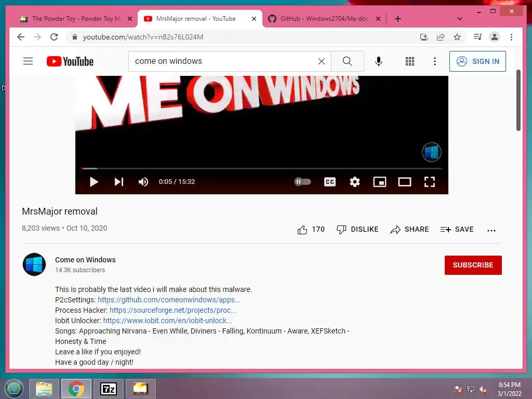This screenshot has width=532, height=399.
Task: Open more actions ellipsis below video
Action: coord(491,230)
